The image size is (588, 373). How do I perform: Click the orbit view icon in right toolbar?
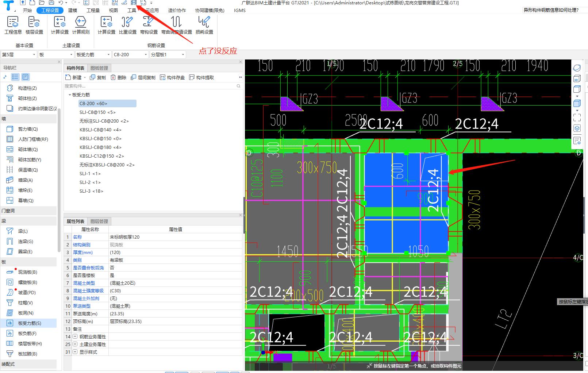(x=577, y=68)
